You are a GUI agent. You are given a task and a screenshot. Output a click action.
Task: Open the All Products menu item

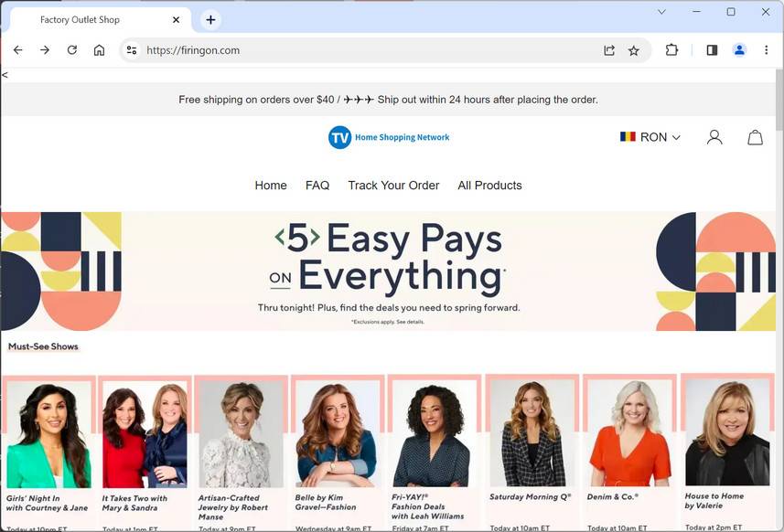click(x=489, y=186)
